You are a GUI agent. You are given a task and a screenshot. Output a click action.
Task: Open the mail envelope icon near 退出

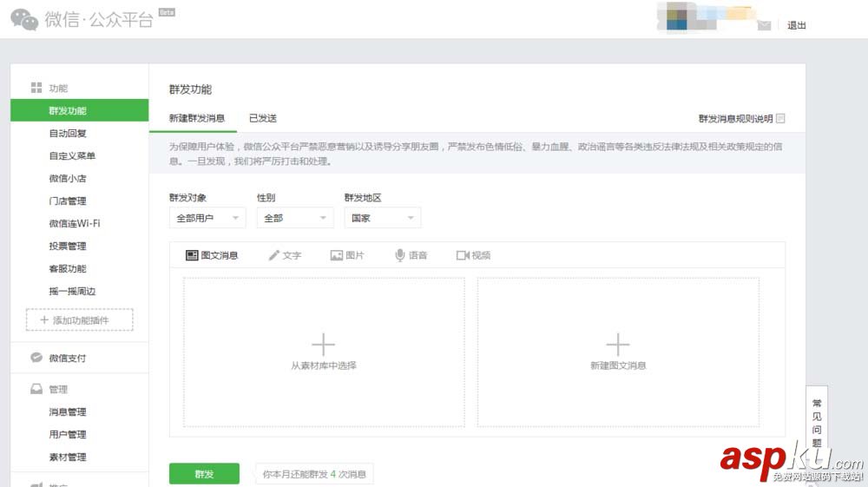pos(764,25)
